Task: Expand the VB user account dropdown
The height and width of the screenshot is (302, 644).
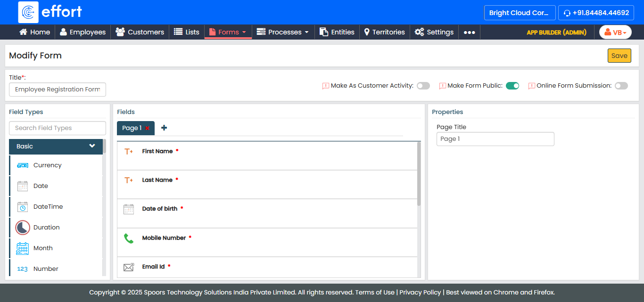Action: tap(615, 32)
